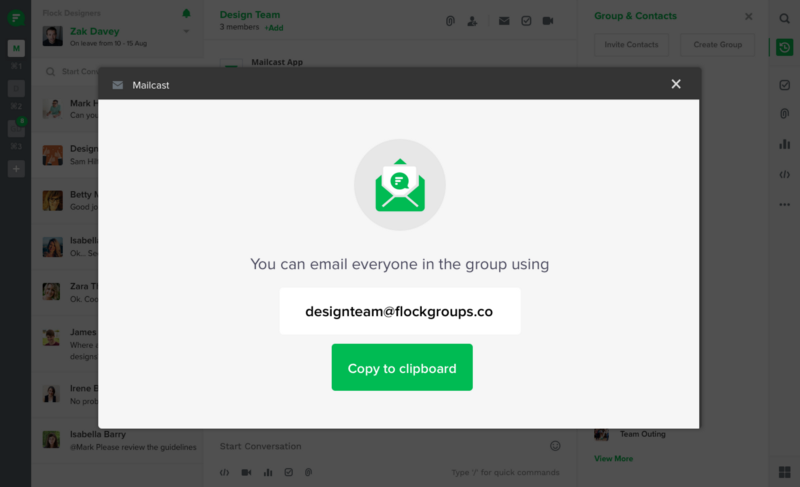Open the apps grid icon at bottom right
800x487 pixels.
(x=785, y=472)
